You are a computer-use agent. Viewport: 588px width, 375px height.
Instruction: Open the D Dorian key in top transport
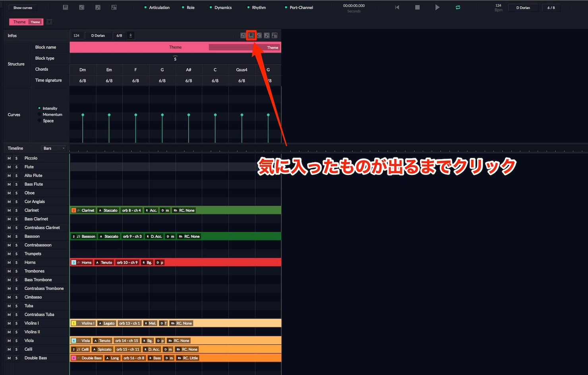point(523,8)
